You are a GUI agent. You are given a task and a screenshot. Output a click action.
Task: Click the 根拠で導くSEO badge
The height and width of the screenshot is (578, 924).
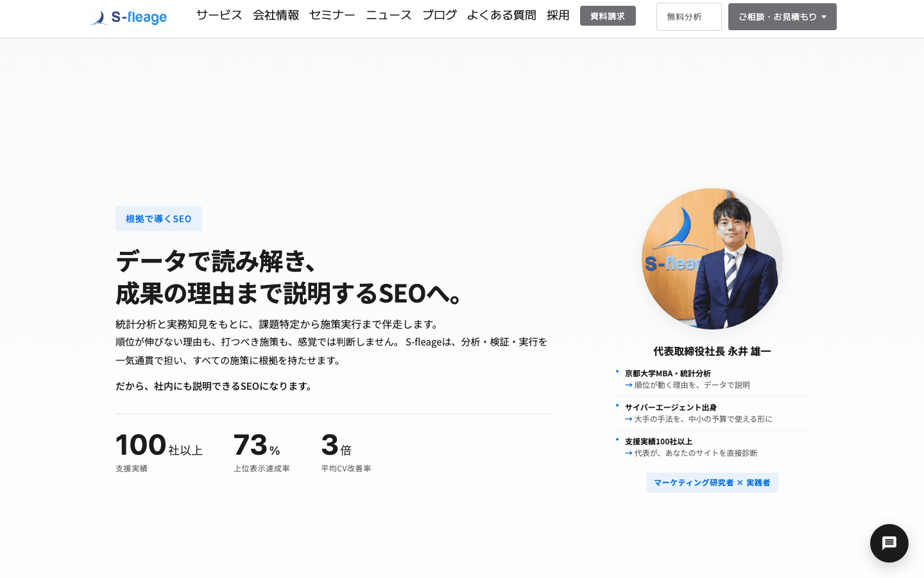click(x=158, y=219)
